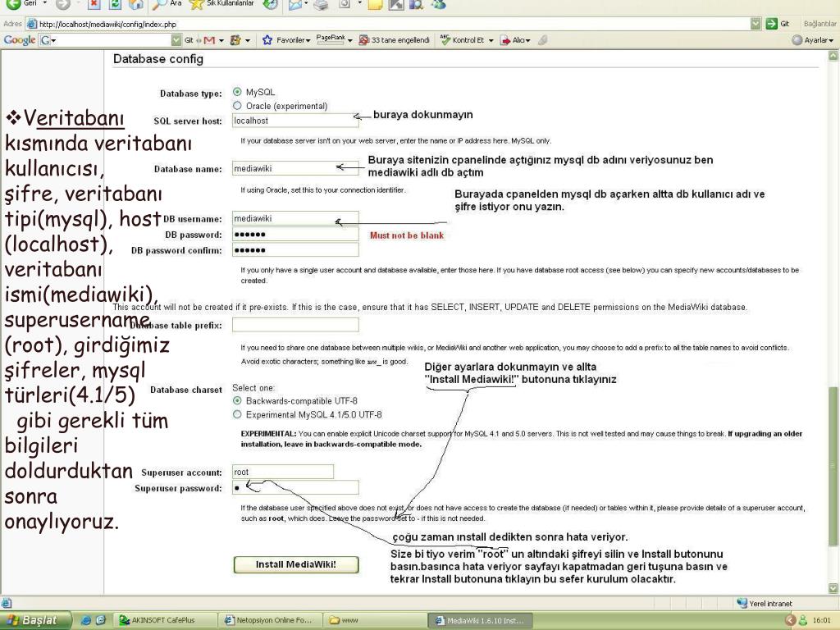Image resolution: width=840 pixels, height=630 pixels.
Task: Click the URL address bar
Action: pyautogui.click(x=394, y=24)
